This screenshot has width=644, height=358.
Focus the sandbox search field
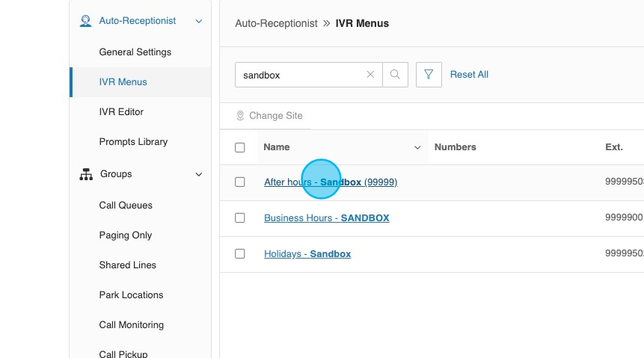[x=299, y=75]
